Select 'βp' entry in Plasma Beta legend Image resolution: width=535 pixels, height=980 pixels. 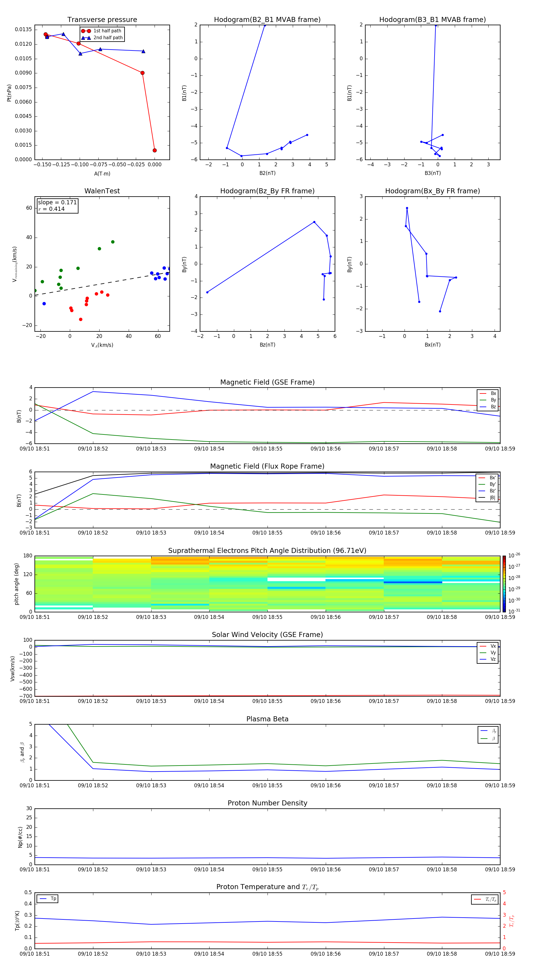pos(488,731)
